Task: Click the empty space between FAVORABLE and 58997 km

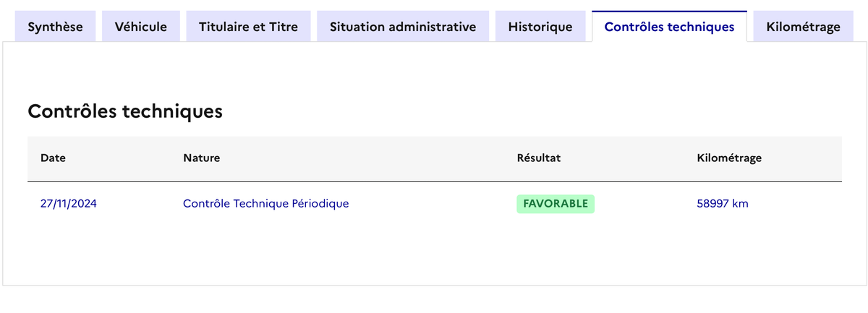Action: point(644,204)
